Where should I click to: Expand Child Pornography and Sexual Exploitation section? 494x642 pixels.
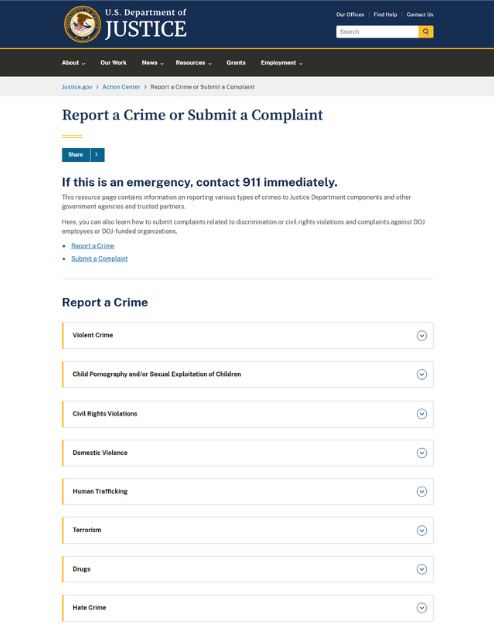tap(248, 374)
